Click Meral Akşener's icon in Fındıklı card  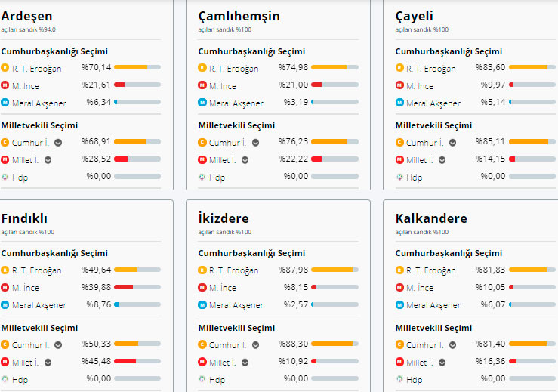pos(5,304)
